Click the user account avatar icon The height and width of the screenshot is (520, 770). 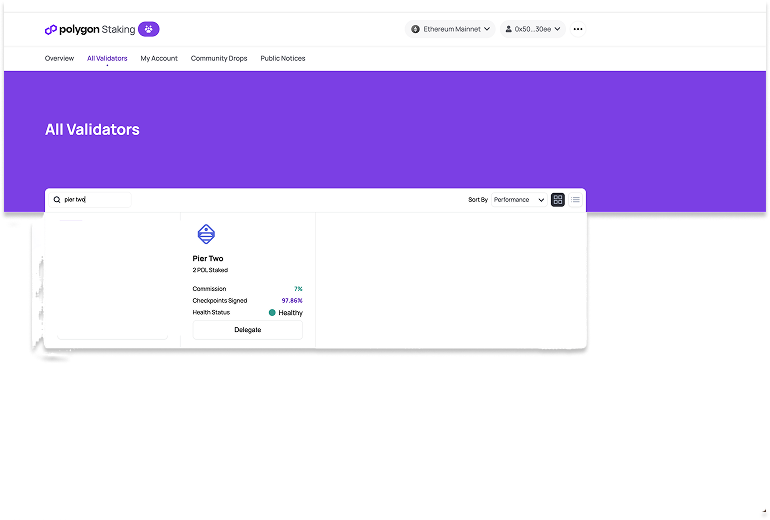(x=509, y=29)
